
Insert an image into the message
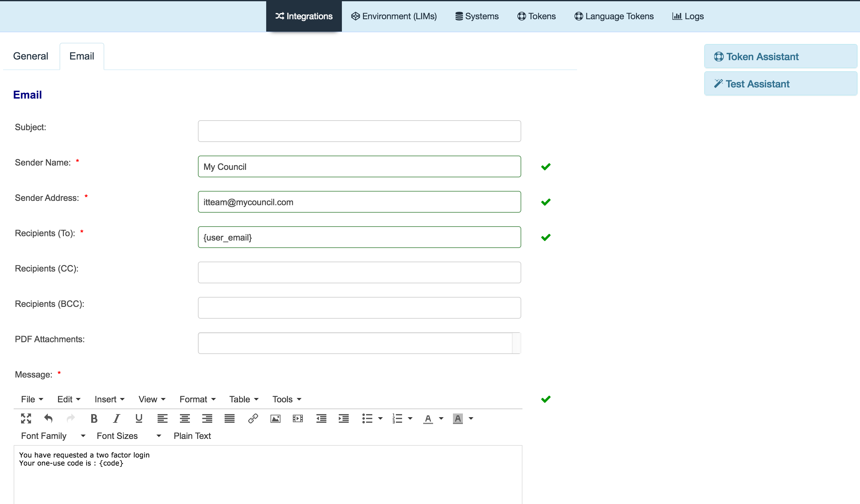click(x=275, y=418)
